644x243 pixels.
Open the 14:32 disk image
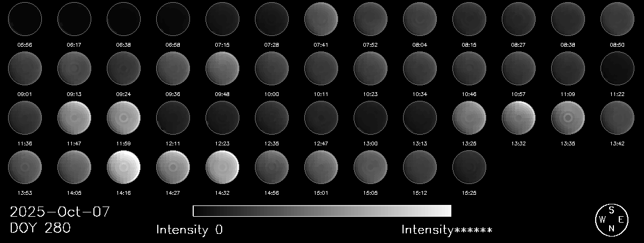(222, 167)
